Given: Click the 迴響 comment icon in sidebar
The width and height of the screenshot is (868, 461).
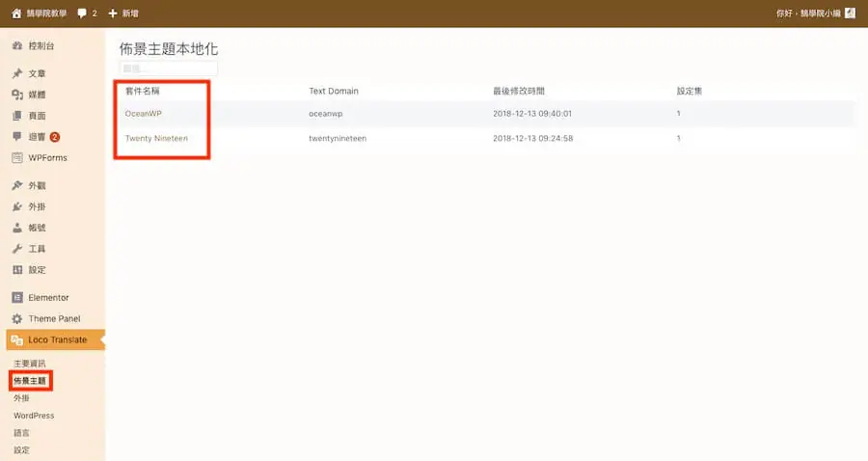Looking at the screenshot, I should click(x=17, y=137).
